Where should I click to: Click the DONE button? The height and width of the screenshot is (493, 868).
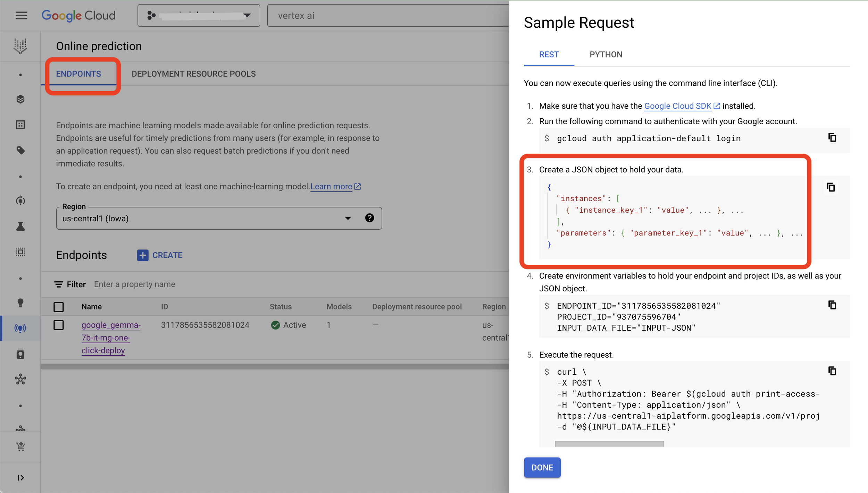[x=542, y=468]
